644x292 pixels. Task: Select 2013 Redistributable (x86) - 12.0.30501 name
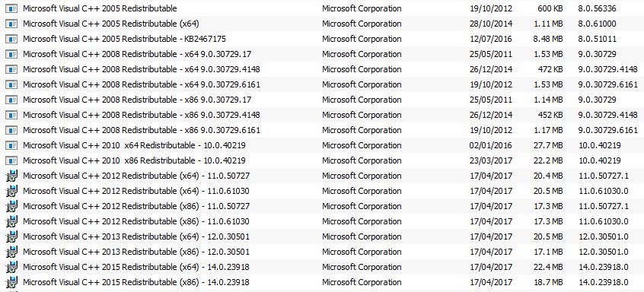point(136,252)
